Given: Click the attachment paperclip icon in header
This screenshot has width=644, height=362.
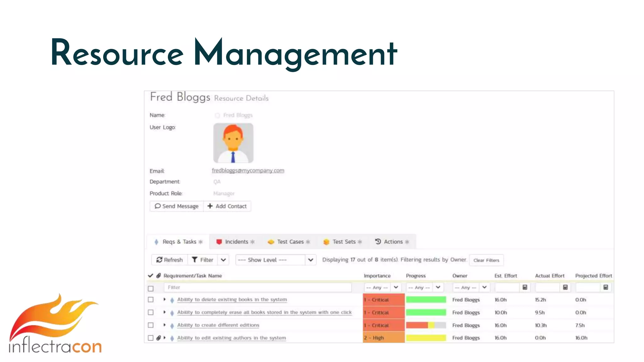Looking at the screenshot, I should 158,276.
